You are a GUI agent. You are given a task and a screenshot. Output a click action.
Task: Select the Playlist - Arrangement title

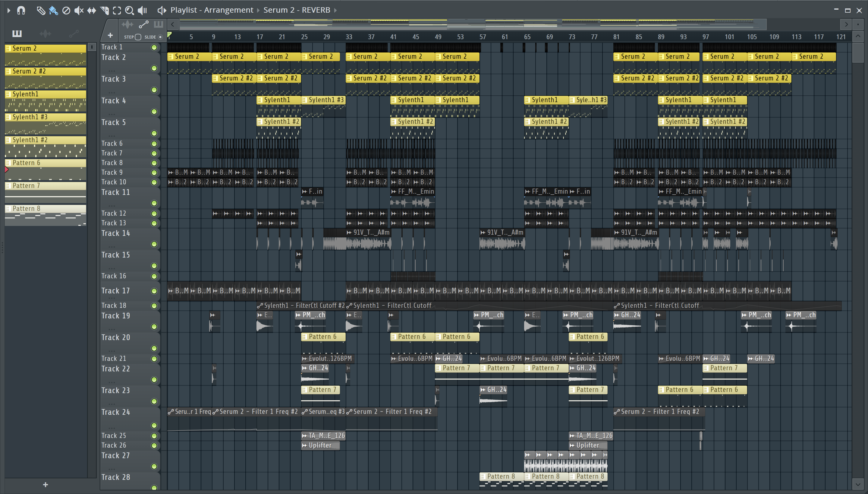pyautogui.click(x=212, y=10)
